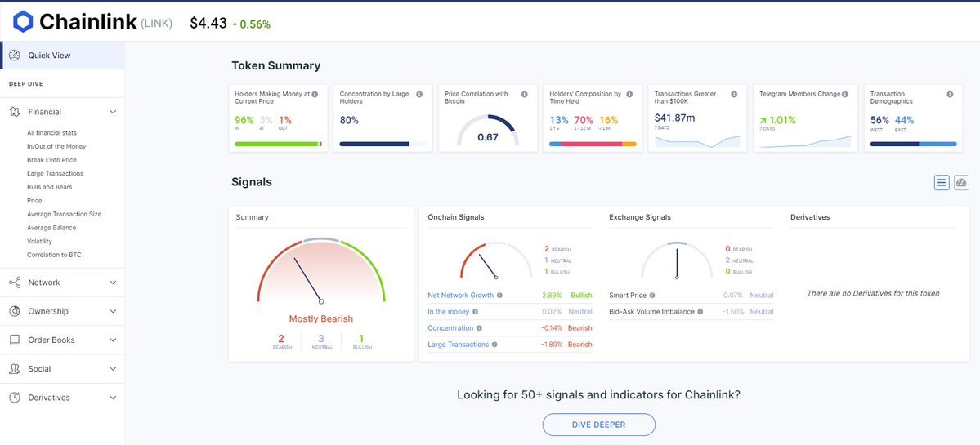
Task: Open the Network menu label
Action: click(44, 283)
